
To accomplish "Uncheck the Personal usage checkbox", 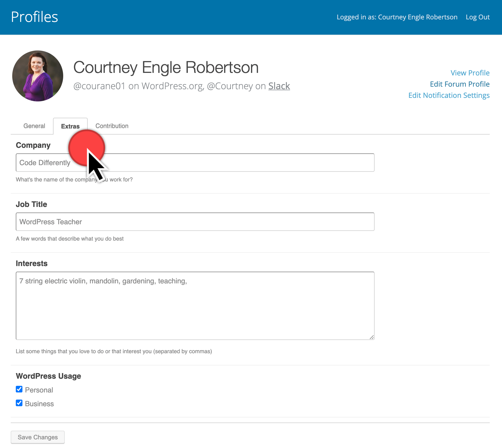I will pos(19,389).
